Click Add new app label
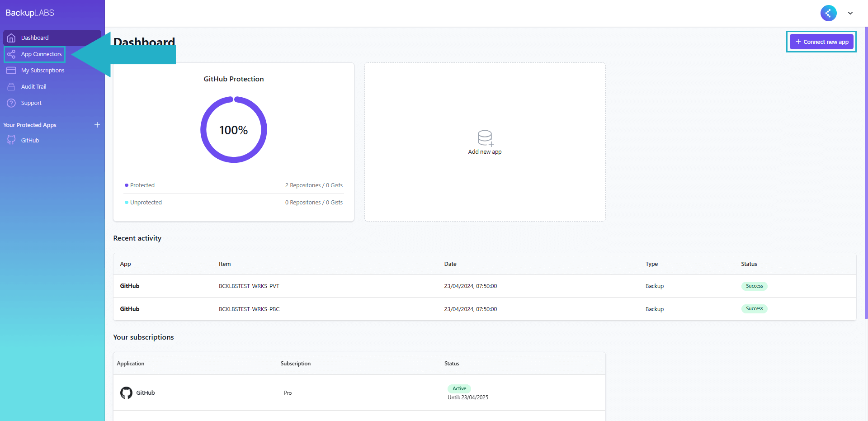The width and height of the screenshot is (868, 421). tap(485, 152)
